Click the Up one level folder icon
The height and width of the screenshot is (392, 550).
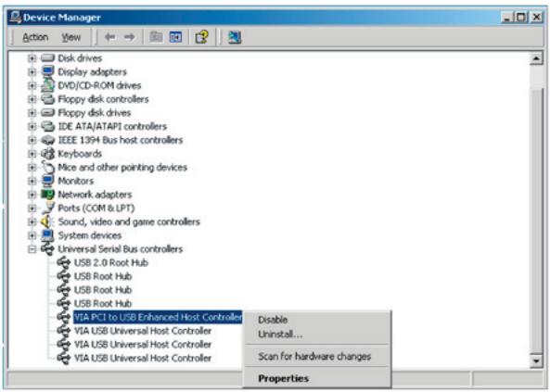coord(156,37)
